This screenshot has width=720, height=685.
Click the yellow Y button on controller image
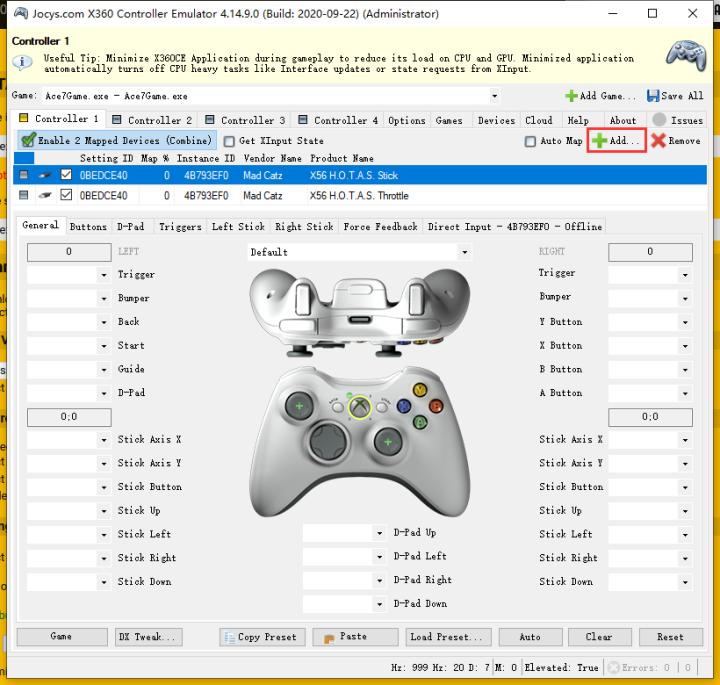[420, 389]
